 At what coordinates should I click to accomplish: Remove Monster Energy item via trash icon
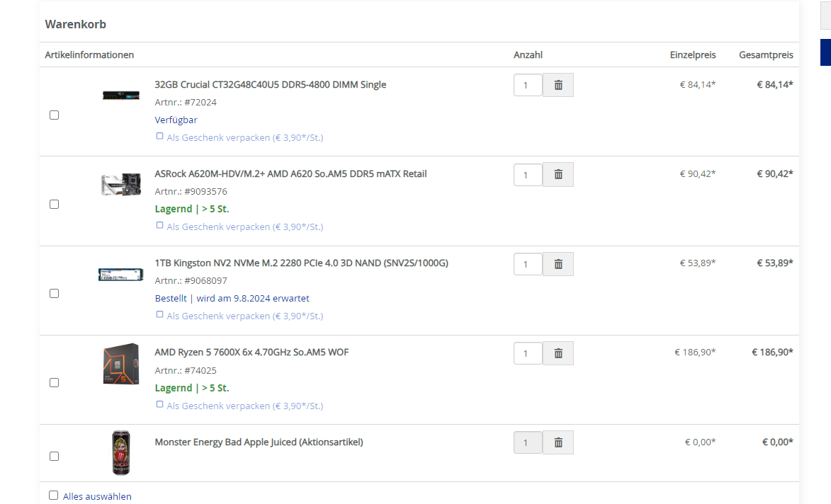[x=558, y=442]
